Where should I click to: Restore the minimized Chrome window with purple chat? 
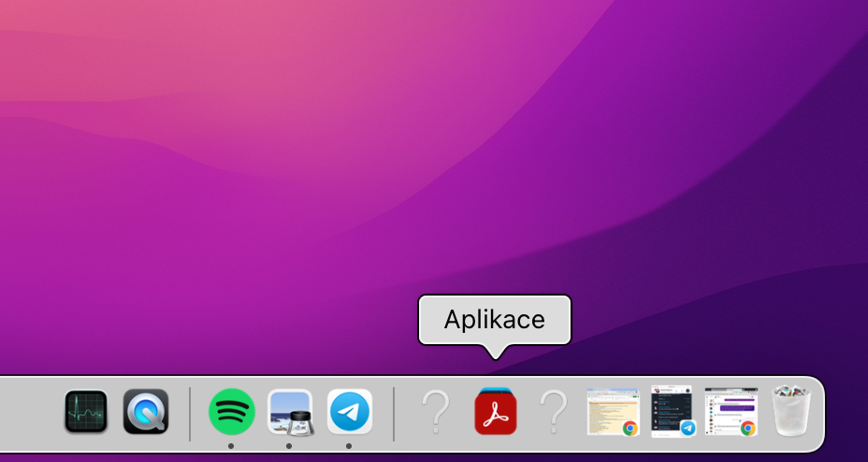(731, 411)
